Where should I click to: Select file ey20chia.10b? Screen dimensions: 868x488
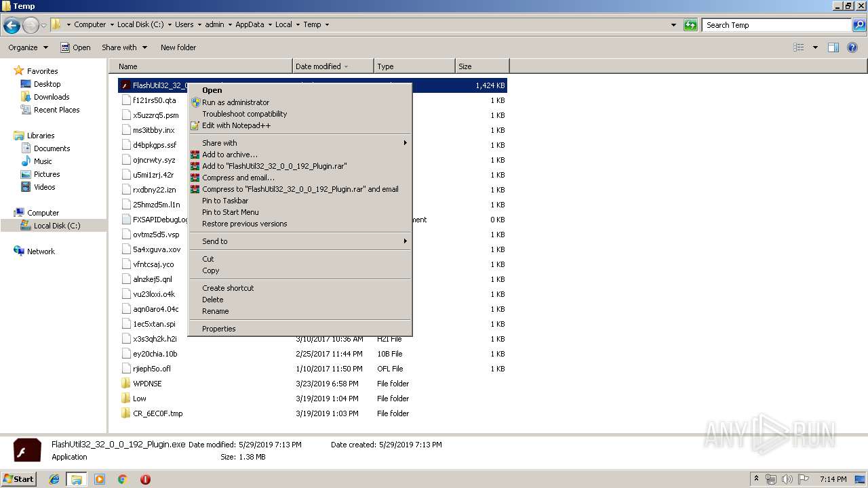[x=155, y=354]
